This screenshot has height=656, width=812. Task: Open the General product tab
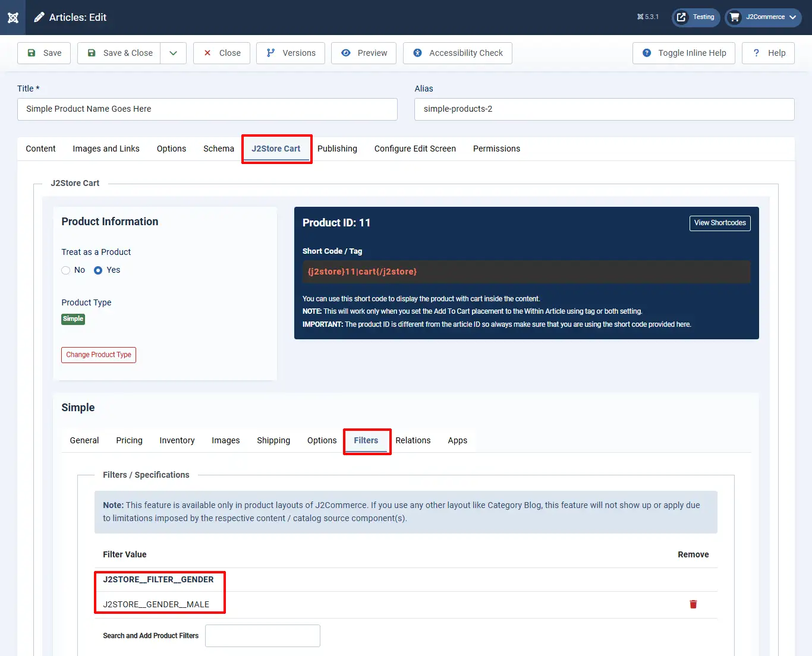point(84,440)
